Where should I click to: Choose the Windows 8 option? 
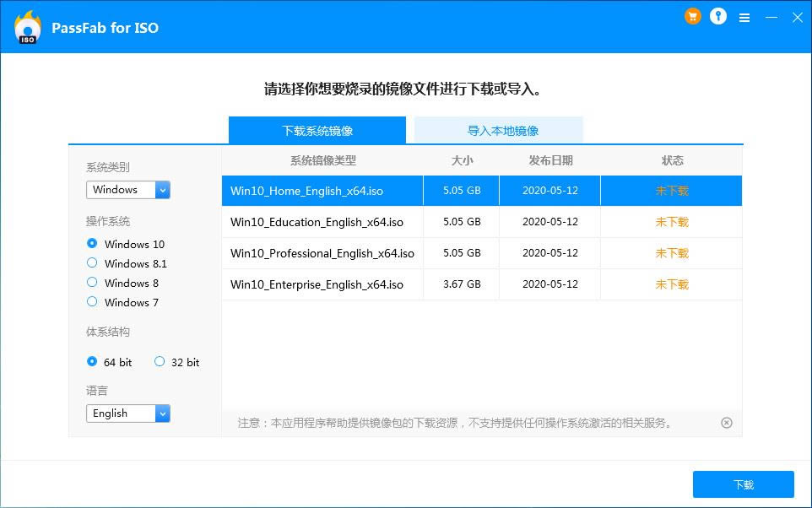point(92,282)
